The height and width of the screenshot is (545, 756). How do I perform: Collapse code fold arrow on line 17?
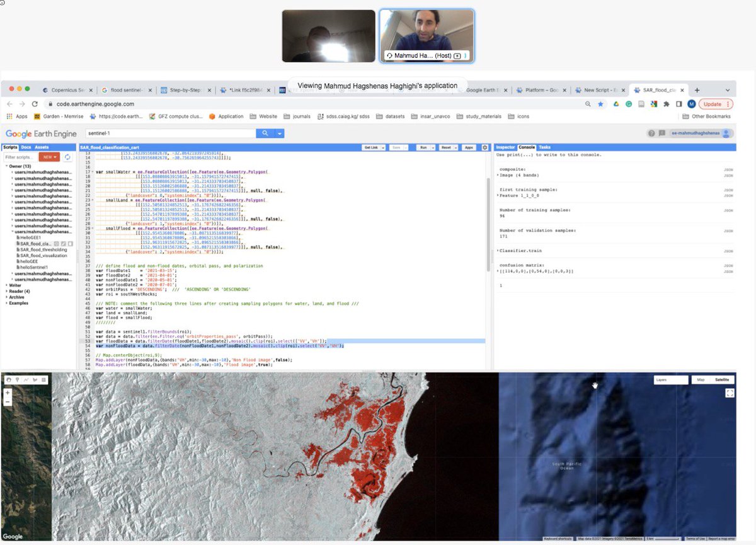93,171
